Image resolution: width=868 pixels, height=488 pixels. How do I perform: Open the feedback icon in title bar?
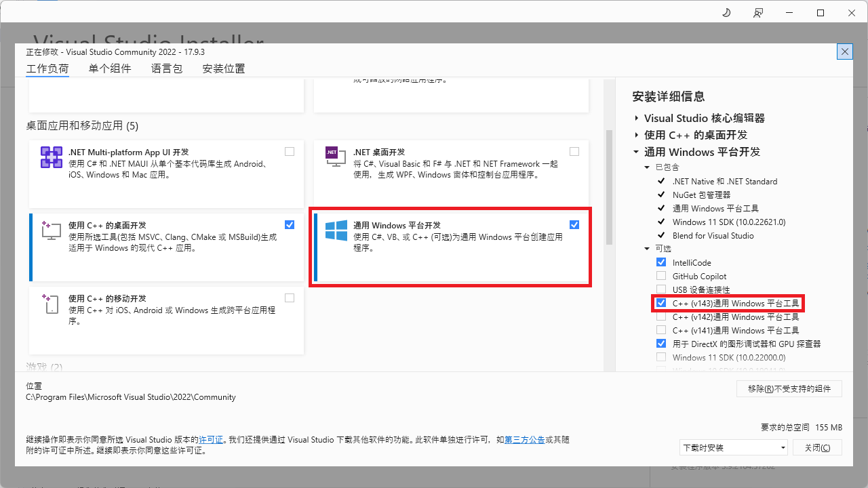[x=757, y=13]
